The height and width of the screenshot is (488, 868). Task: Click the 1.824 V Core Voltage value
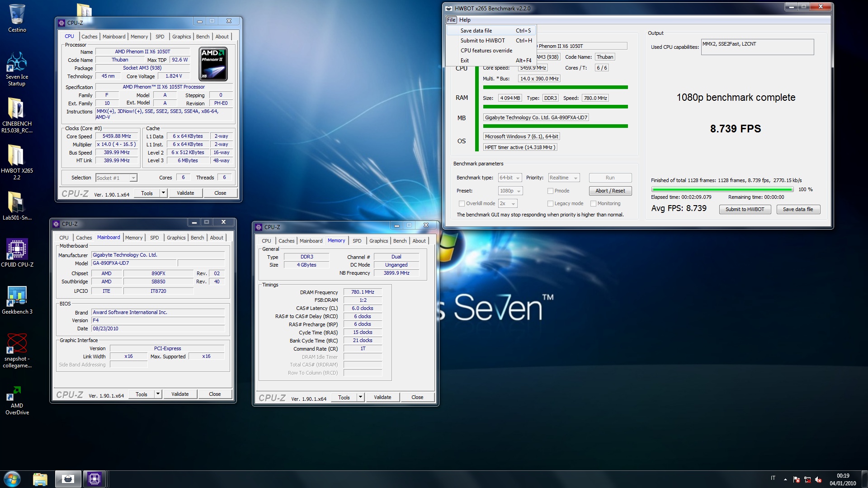(174, 76)
